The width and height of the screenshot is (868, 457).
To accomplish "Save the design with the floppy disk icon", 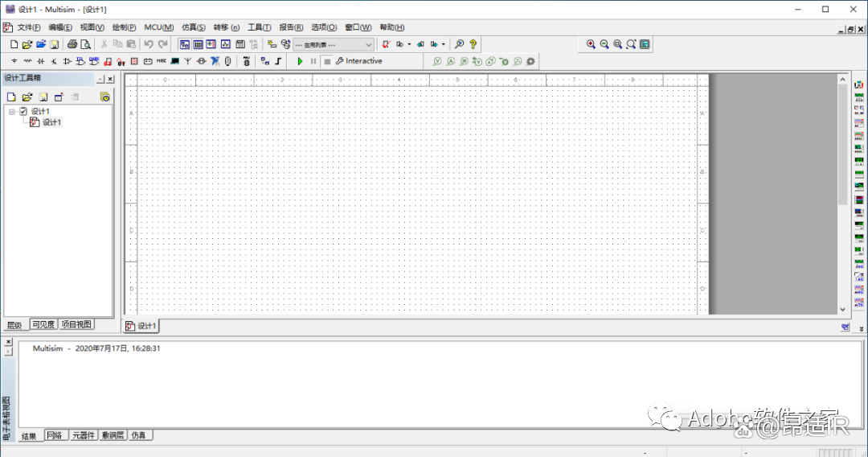I will tap(55, 44).
